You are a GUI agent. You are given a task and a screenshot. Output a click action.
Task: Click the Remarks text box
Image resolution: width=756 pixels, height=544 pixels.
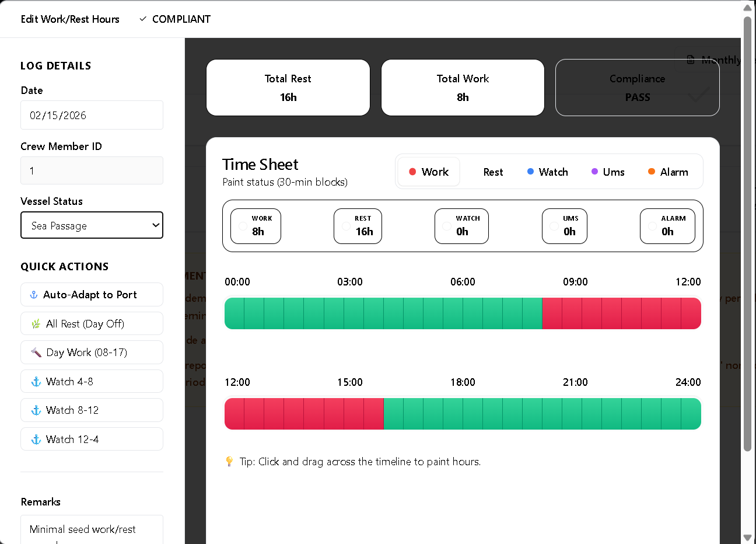click(x=92, y=529)
